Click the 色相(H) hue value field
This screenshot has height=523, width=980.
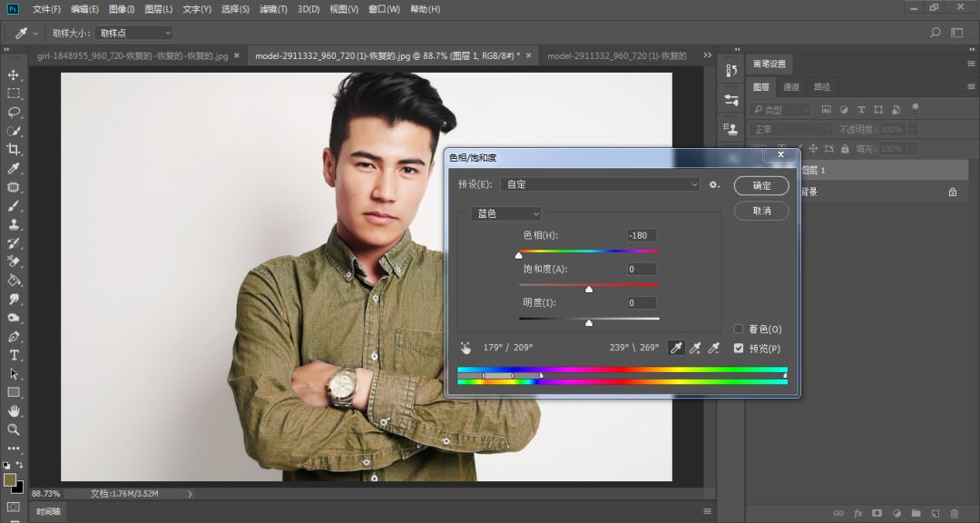coord(641,236)
